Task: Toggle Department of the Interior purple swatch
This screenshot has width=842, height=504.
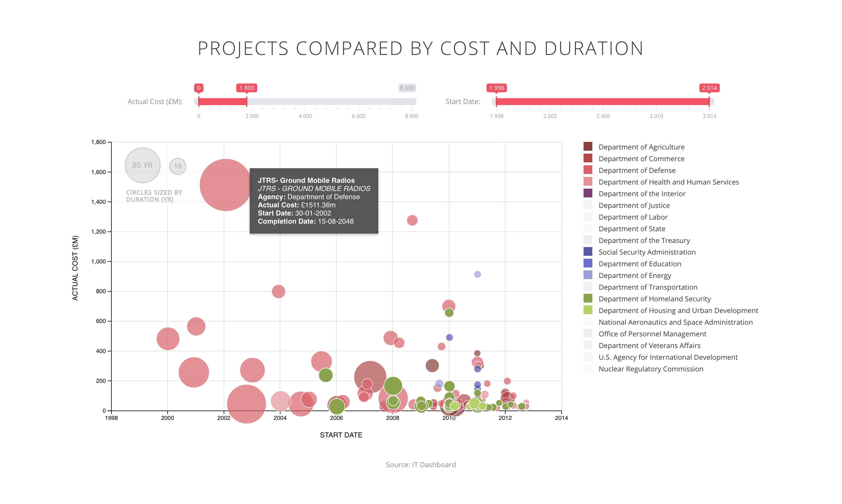Action: [x=587, y=193]
